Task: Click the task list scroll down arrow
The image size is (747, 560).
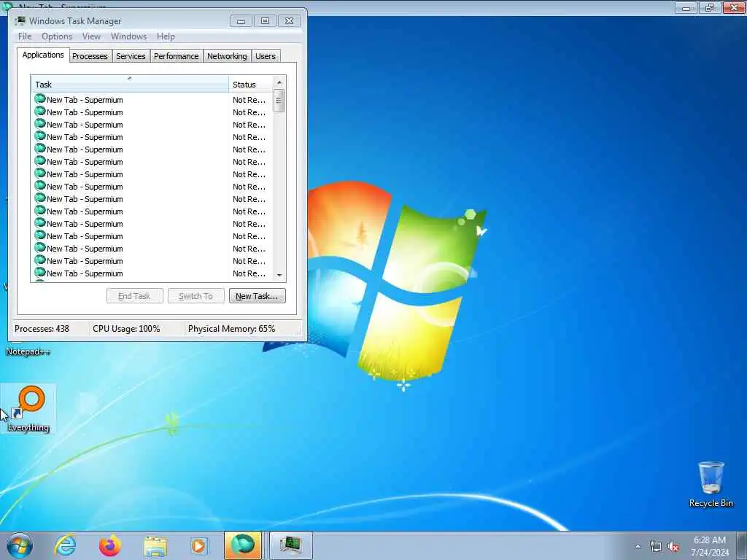Action: (x=279, y=275)
